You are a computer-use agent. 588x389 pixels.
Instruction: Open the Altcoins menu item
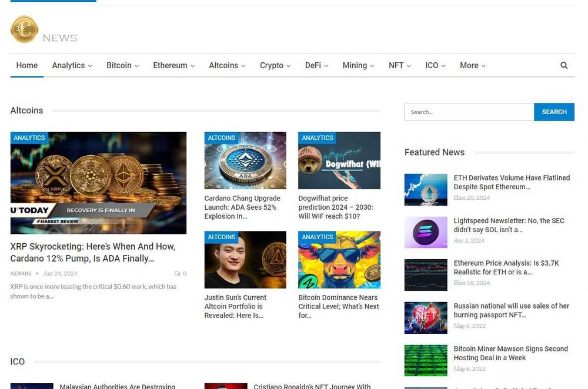tap(223, 65)
